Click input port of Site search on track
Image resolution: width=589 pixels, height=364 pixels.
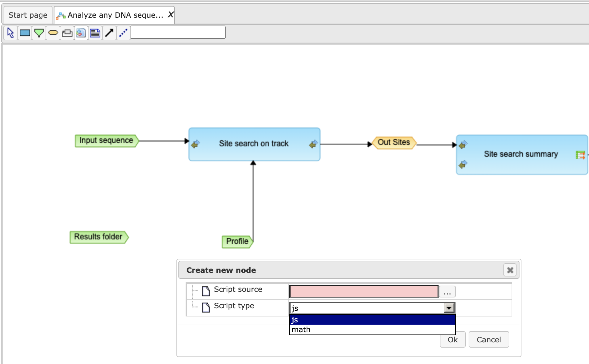click(195, 144)
